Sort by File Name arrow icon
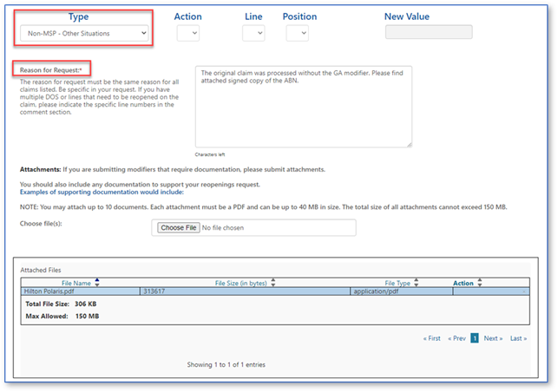This screenshot has height=392, width=558. pos(96,282)
